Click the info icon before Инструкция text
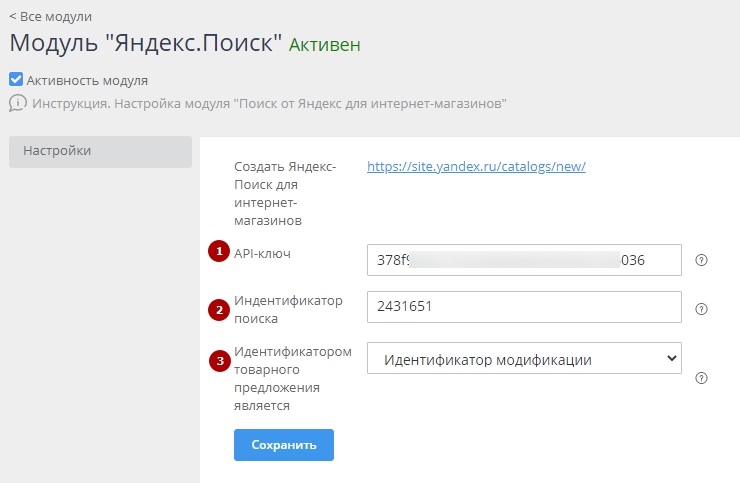Viewport: 740px width, 483px height. 17,103
